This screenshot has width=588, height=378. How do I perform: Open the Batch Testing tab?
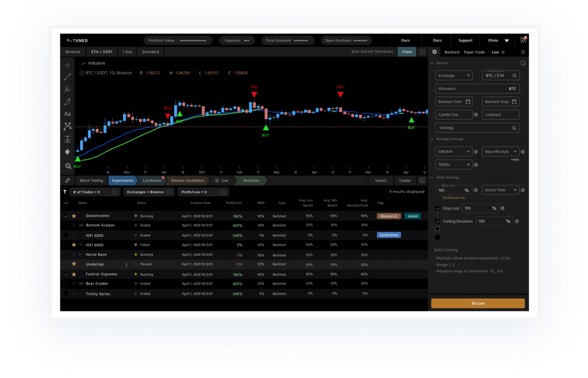(x=92, y=181)
